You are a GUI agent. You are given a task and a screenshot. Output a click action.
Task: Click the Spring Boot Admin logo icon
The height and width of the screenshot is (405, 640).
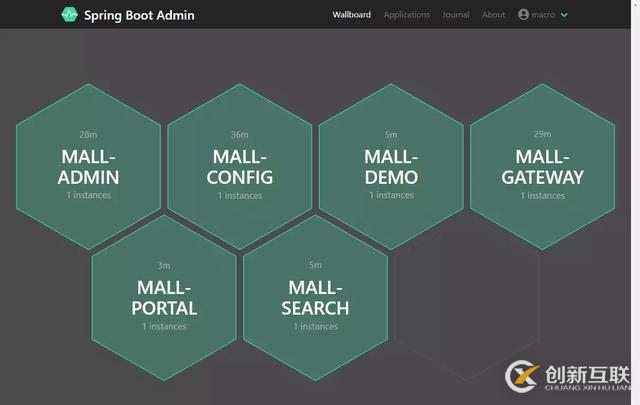point(69,15)
